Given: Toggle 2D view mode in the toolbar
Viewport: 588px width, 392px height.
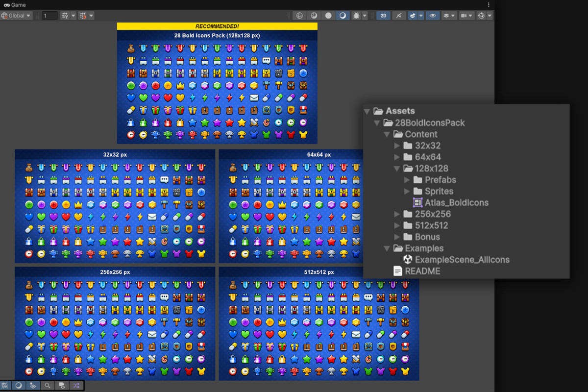Looking at the screenshot, I should 383,15.
